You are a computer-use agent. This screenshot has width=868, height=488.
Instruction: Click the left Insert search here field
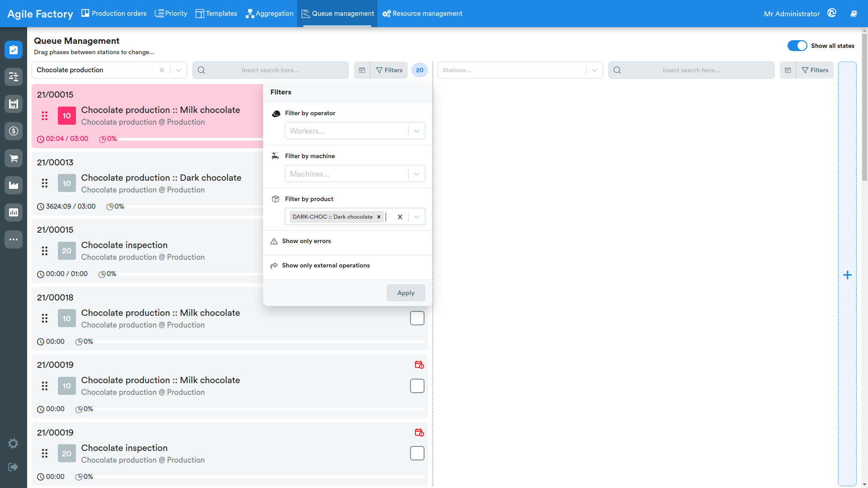click(x=270, y=70)
